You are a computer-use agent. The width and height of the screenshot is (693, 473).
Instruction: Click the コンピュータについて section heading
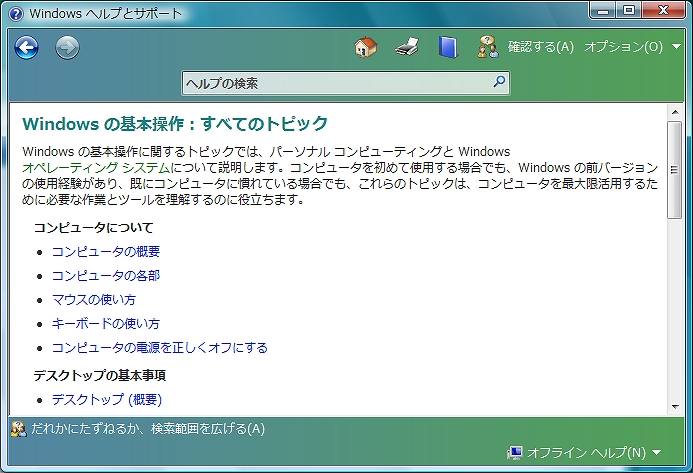click(x=93, y=228)
